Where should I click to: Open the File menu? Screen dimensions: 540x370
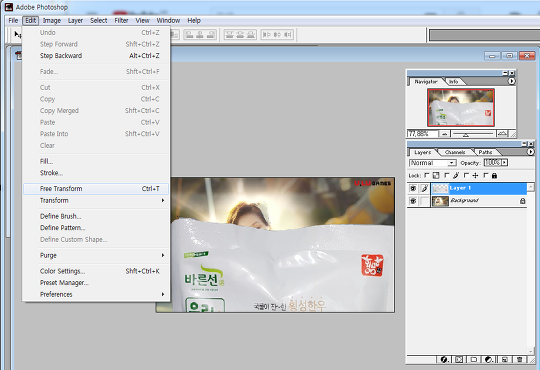click(x=13, y=21)
